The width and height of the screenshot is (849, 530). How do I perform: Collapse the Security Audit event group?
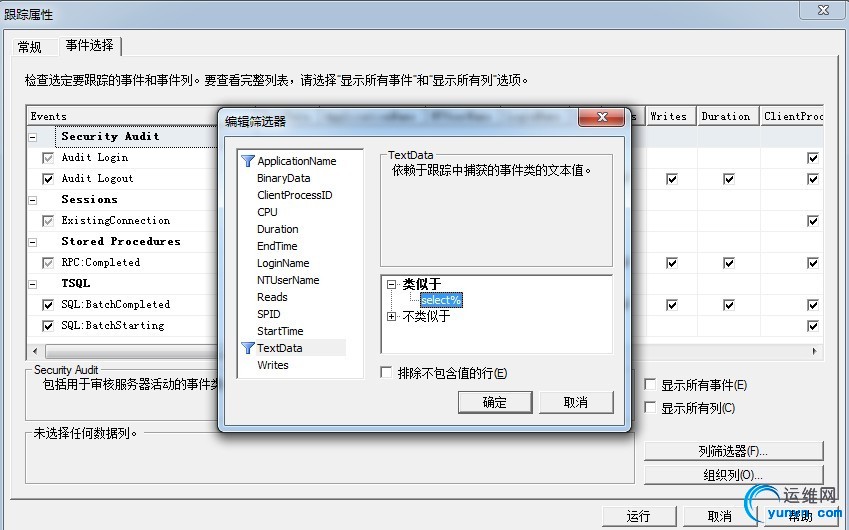click(x=32, y=137)
